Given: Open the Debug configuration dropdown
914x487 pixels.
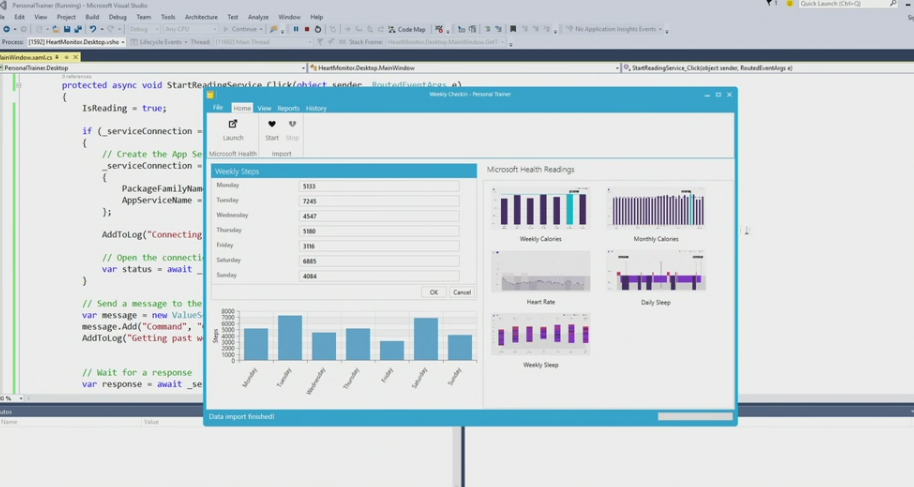Looking at the screenshot, I should (x=143, y=29).
